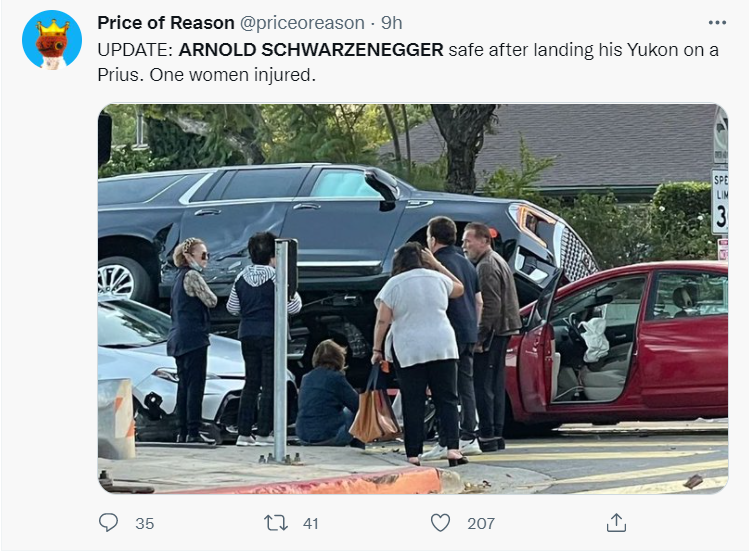
Task: Click the reply speech bubble icon
Action: coord(110,522)
